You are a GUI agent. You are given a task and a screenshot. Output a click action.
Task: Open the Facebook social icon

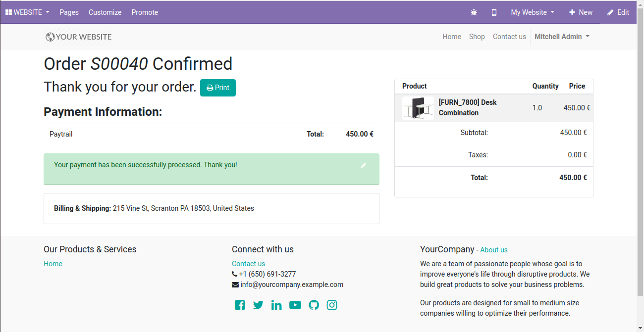(x=240, y=305)
